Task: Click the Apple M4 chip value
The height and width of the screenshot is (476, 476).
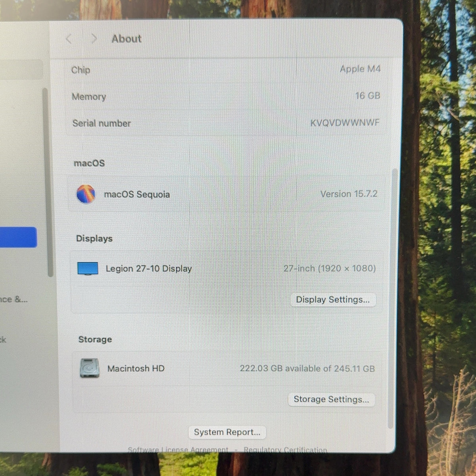Action: [360, 69]
